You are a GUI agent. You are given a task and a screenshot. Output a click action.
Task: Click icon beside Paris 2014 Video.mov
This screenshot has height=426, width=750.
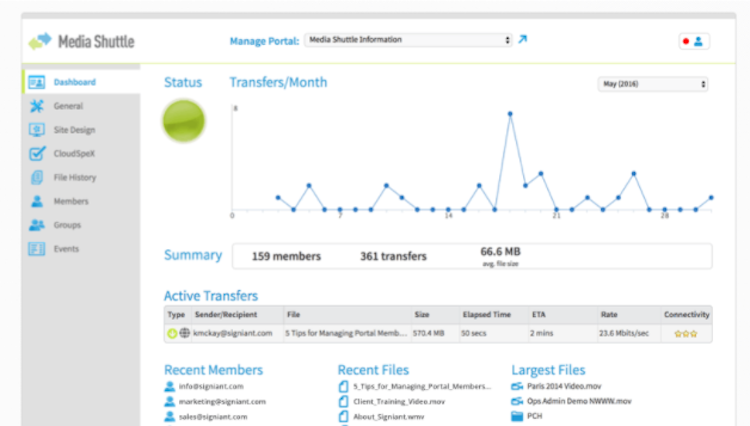(517, 386)
